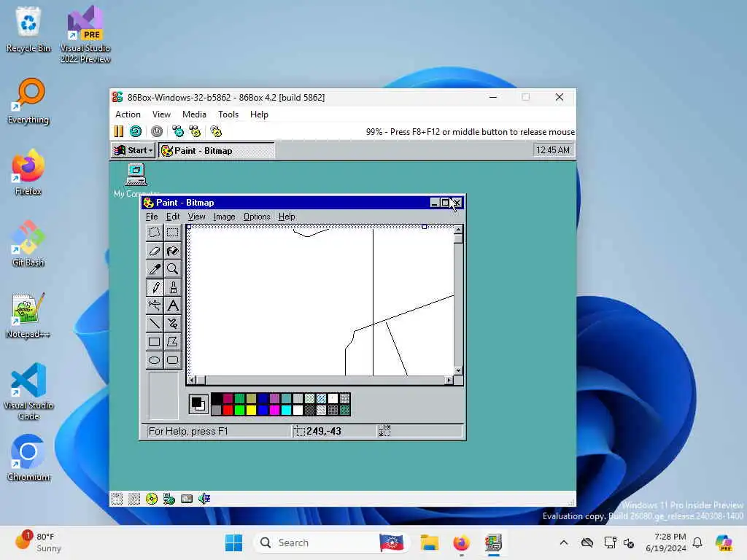Click the CD-ROM disc icon in 86Box status bar

point(152,499)
